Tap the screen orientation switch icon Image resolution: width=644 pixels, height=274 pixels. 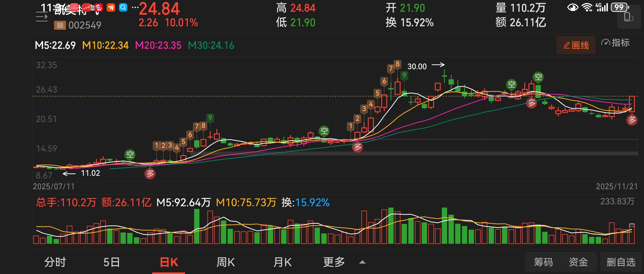pos(628,17)
